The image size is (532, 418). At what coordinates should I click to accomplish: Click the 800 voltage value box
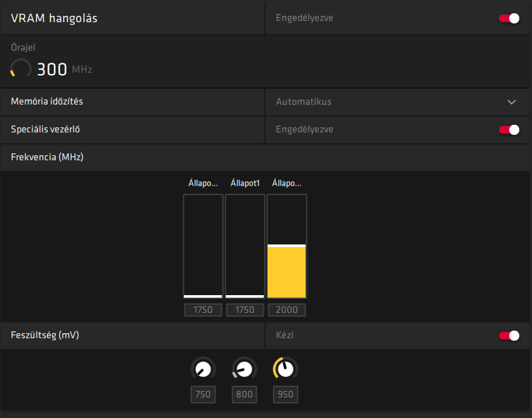point(244,395)
